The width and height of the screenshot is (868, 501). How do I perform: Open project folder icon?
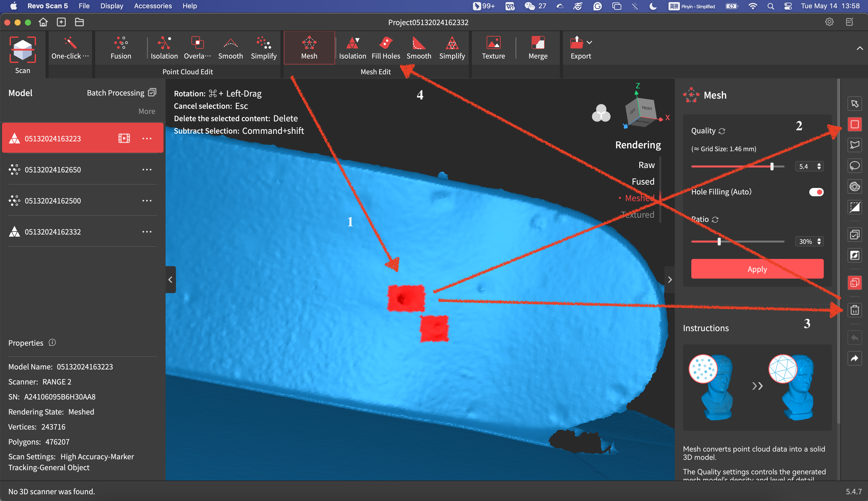coord(79,22)
